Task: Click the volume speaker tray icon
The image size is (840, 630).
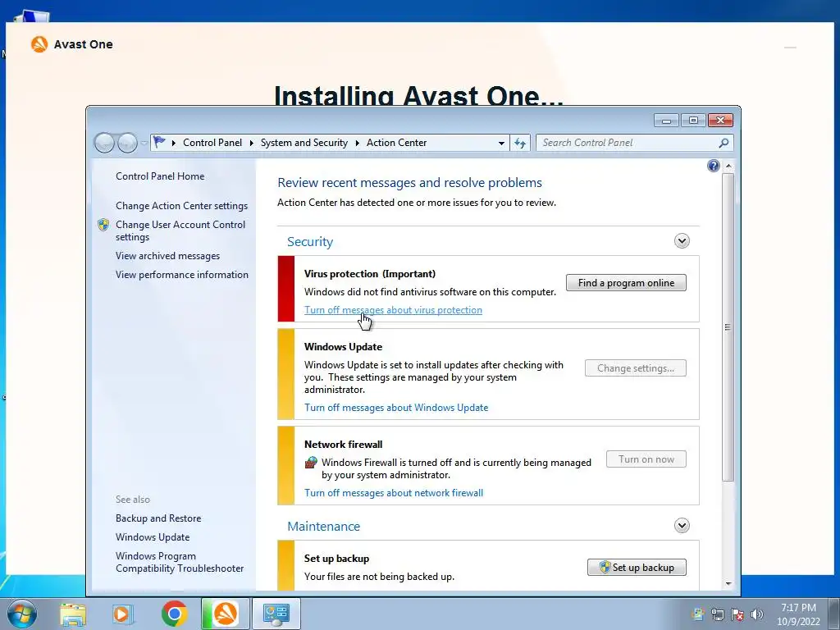Action: point(756,614)
